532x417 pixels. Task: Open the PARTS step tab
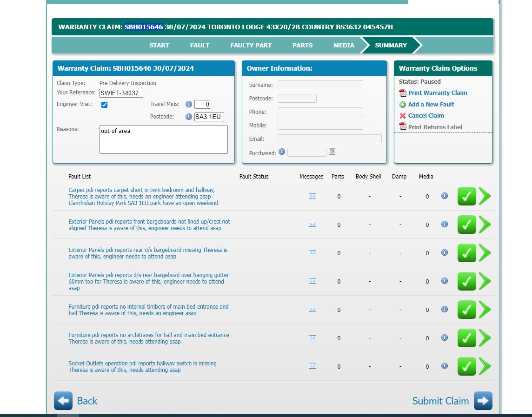coord(302,45)
